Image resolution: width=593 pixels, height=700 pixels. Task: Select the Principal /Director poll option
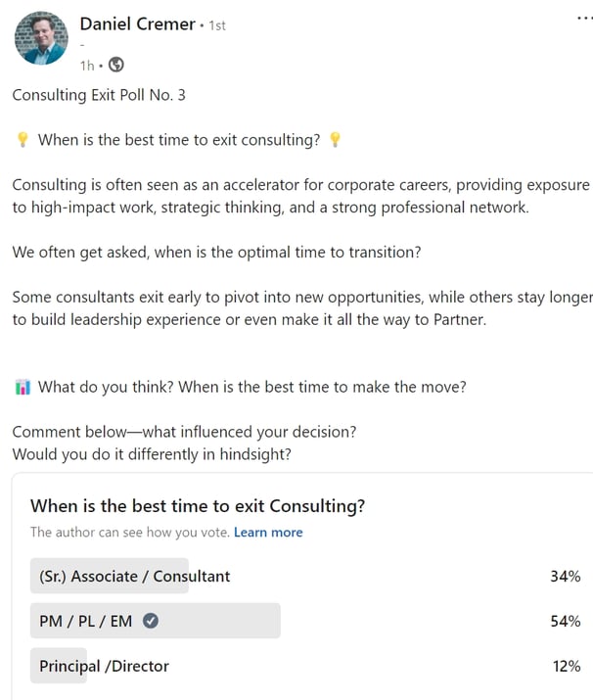(x=305, y=666)
